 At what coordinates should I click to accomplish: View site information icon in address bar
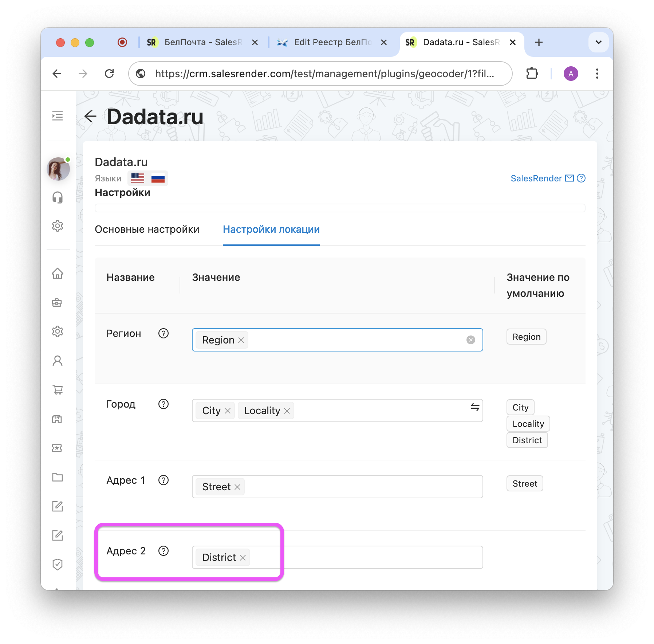pyautogui.click(x=141, y=74)
